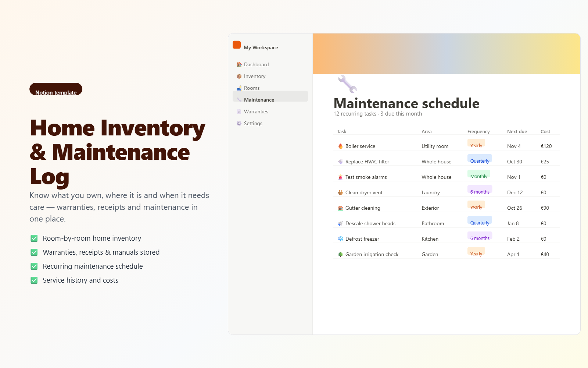
Task: Click the Rooms couch icon in sidebar
Action: tap(239, 88)
